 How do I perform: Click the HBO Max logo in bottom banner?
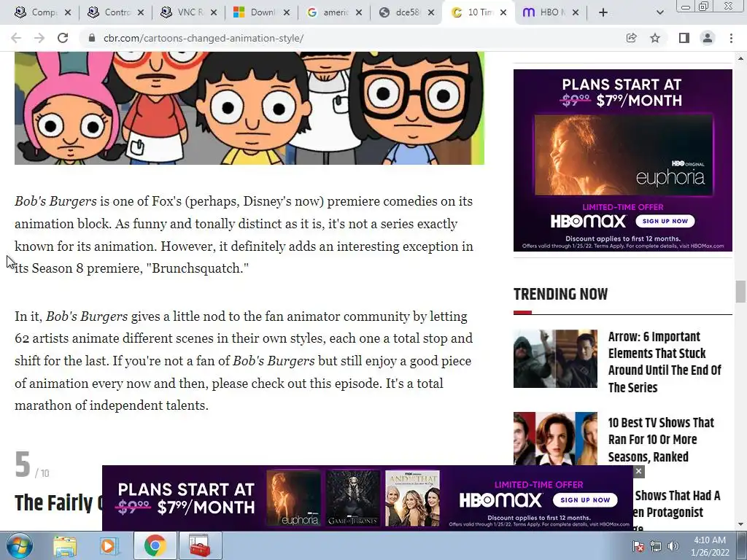click(500, 500)
